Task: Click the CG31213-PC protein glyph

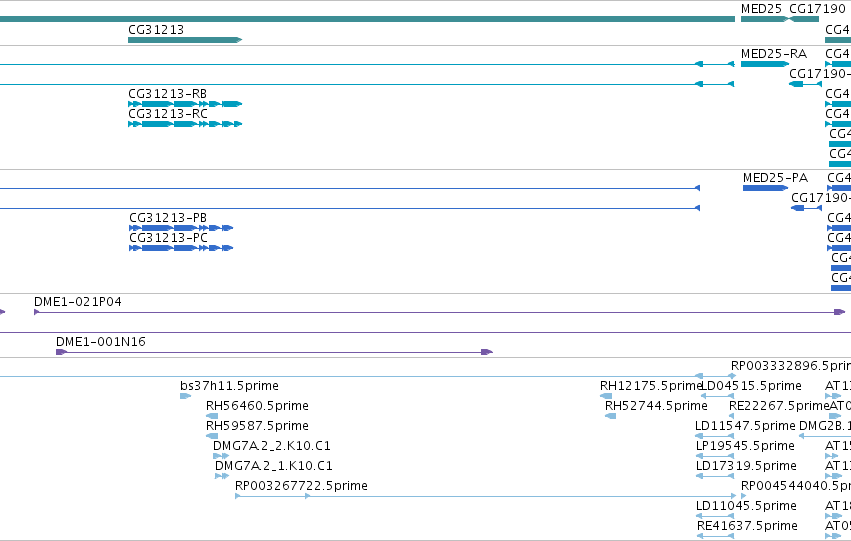Action: pyautogui.click(x=181, y=249)
